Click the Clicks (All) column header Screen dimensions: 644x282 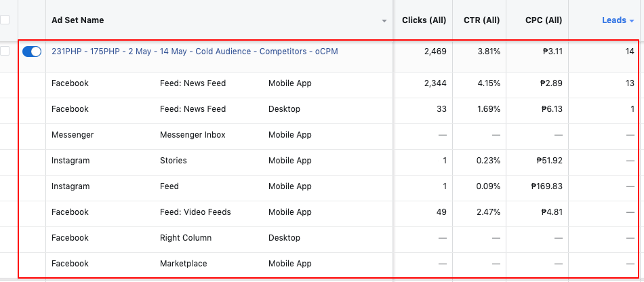[x=424, y=20]
